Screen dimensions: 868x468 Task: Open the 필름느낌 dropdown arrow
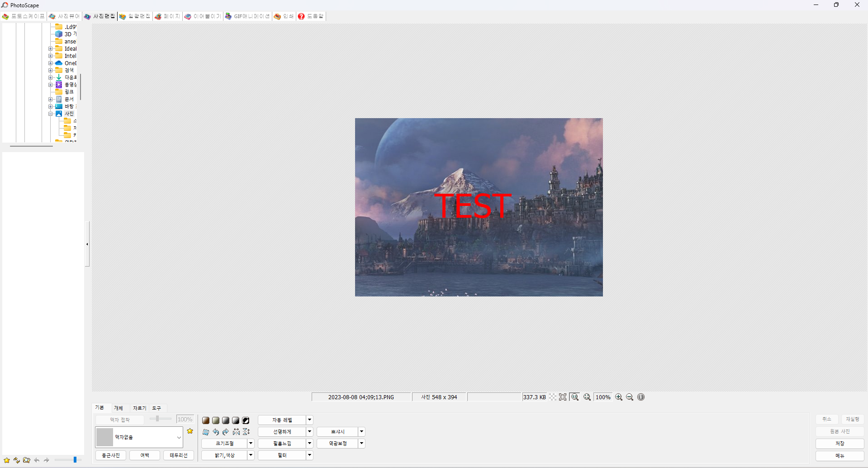tap(310, 444)
